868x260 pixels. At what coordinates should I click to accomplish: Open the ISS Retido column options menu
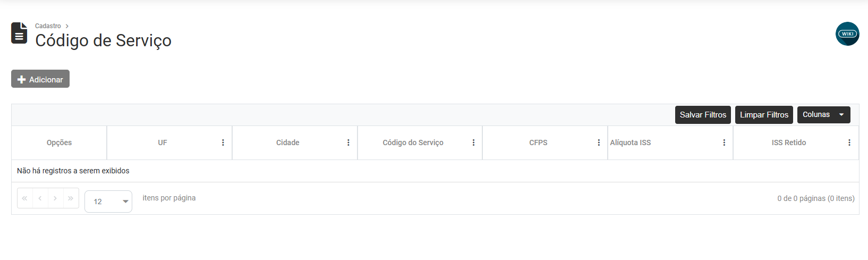pyautogui.click(x=849, y=142)
